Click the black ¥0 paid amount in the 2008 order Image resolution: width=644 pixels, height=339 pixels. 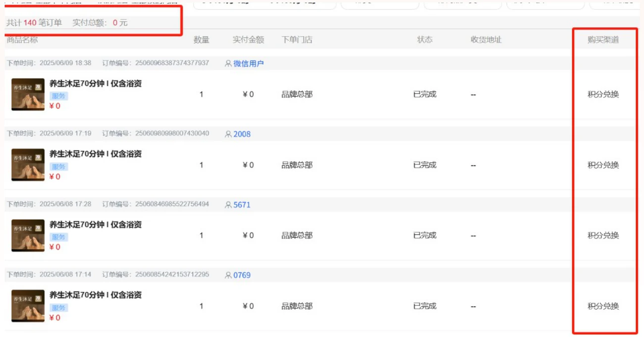(x=248, y=165)
